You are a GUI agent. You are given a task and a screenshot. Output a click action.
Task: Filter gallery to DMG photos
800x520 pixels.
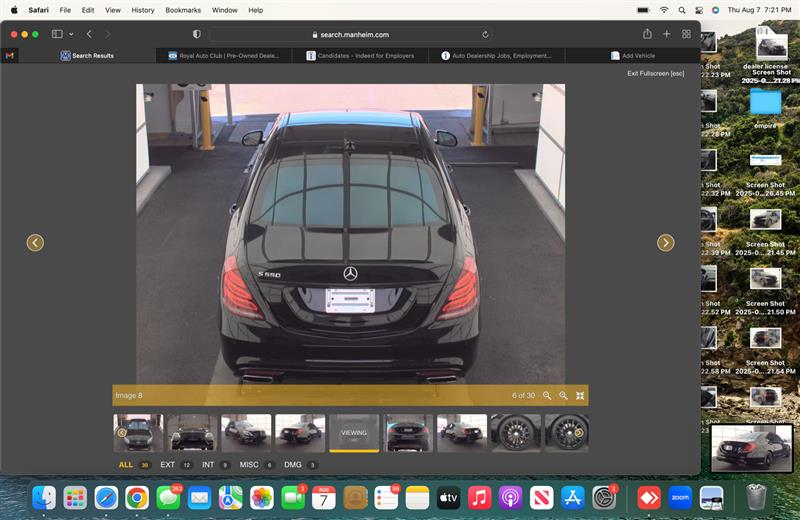tap(301, 465)
